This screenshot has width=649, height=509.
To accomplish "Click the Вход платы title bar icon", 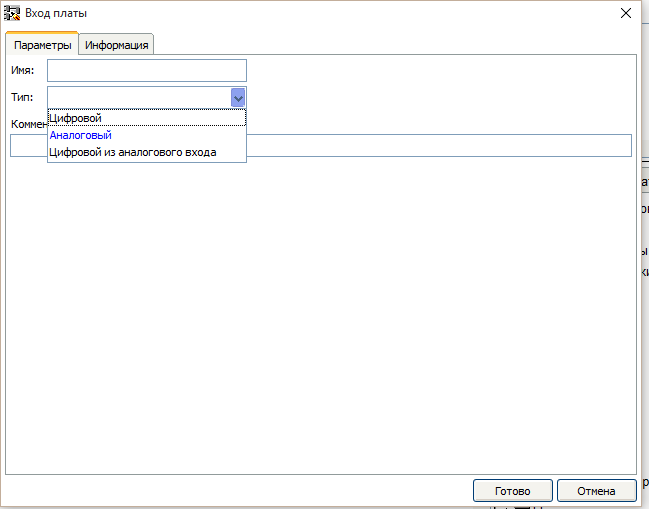I will pyautogui.click(x=12, y=13).
